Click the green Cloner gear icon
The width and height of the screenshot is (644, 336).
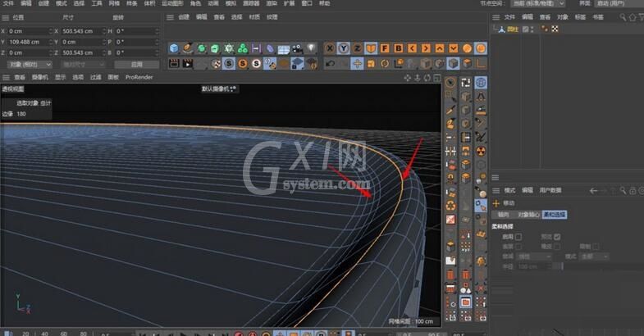pos(229,48)
